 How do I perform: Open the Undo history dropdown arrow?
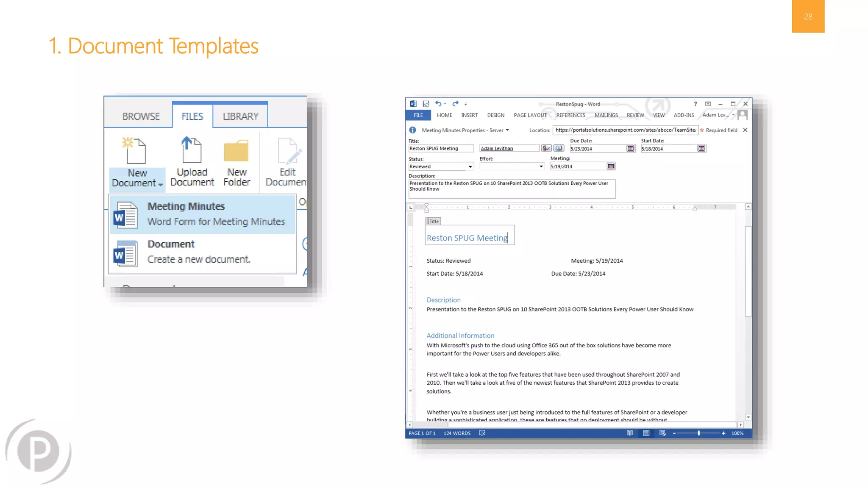(x=445, y=104)
